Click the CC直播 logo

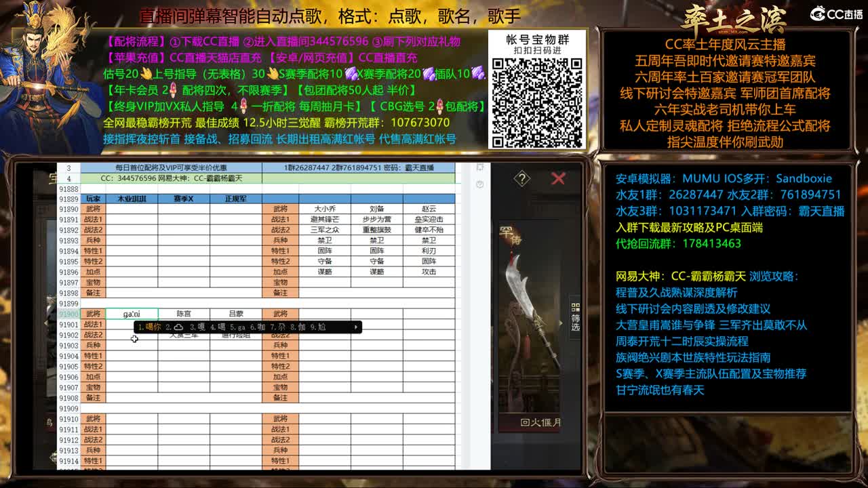pos(836,14)
